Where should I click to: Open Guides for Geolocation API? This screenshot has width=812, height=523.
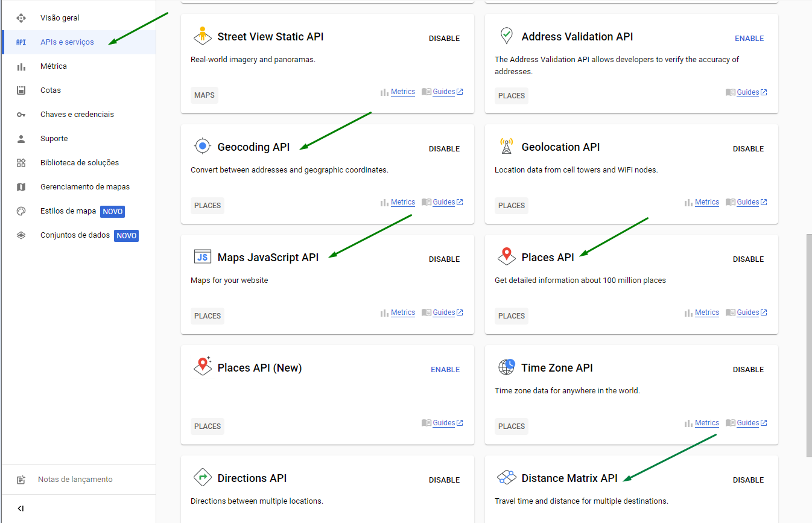(748, 202)
